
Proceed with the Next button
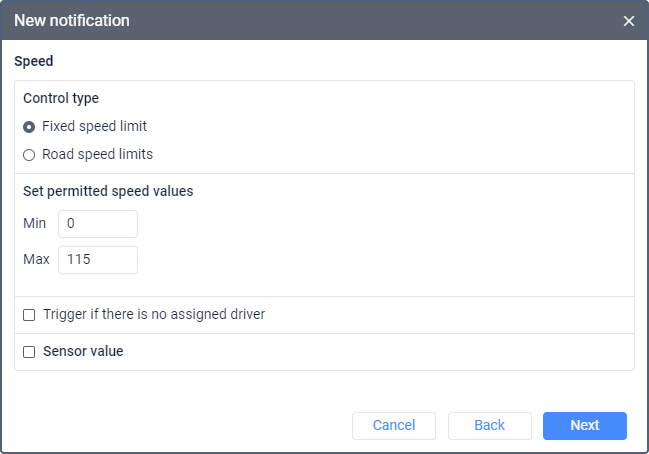coord(585,426)
